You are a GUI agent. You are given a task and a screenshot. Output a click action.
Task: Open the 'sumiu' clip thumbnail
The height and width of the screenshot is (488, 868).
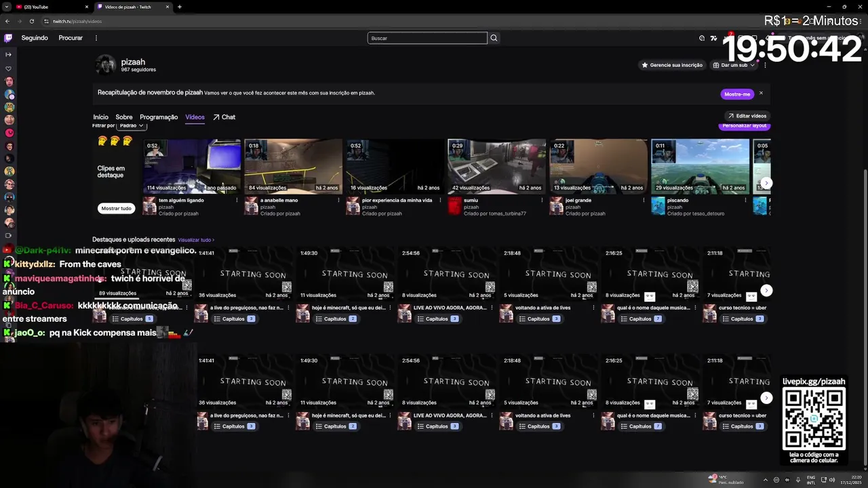(x=497, y=166)
